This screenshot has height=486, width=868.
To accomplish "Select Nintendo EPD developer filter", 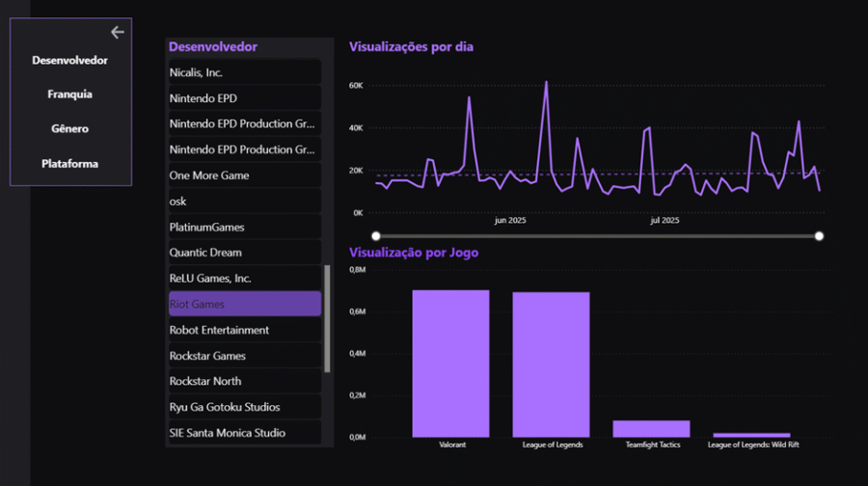I will (243, 98).
